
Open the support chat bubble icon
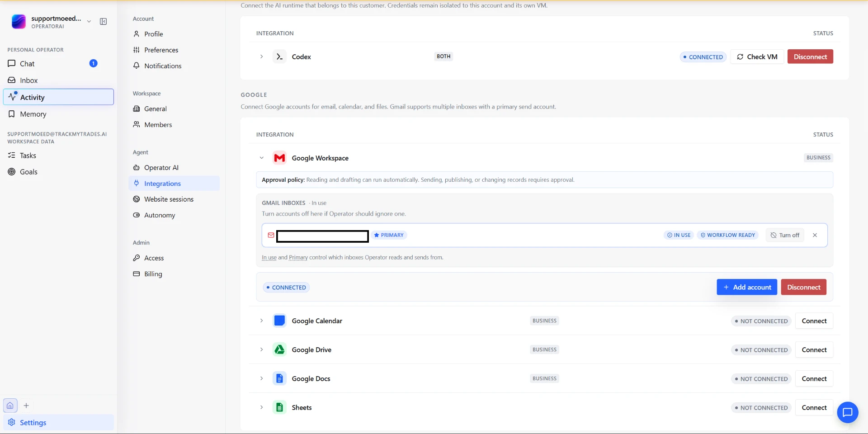pos(847,412)
